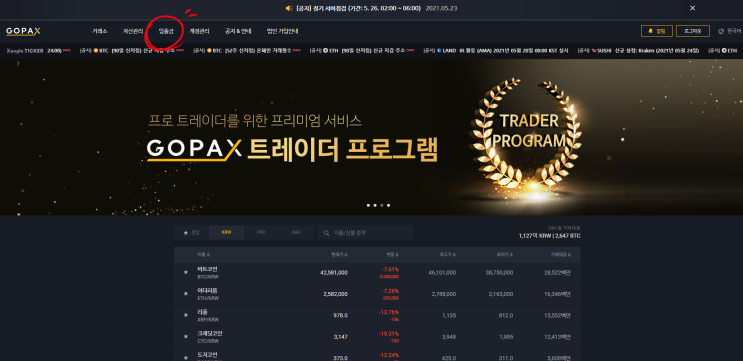Open the 자산관리 menu
The height and width of the screenshot is (361, 743).
click(133, 31)
